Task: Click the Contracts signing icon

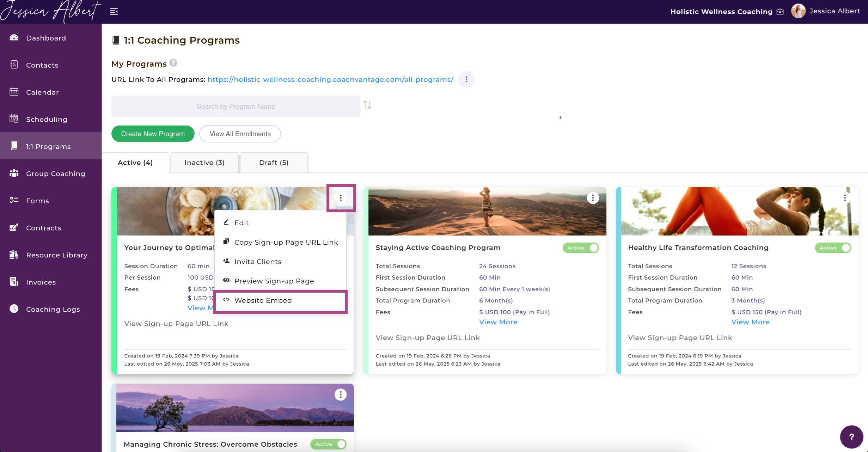Action: [14, 227]
